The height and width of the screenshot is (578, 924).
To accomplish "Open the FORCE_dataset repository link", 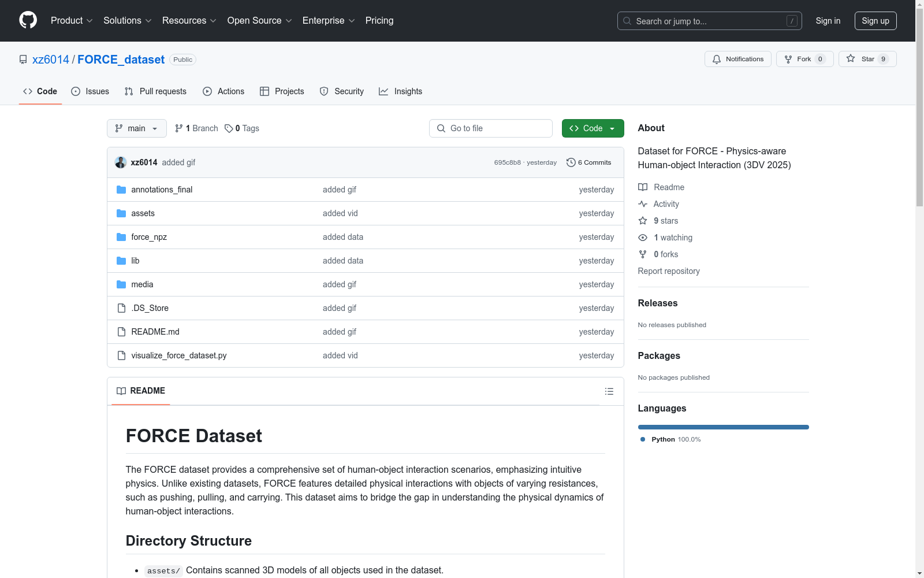I will (121, 60).
